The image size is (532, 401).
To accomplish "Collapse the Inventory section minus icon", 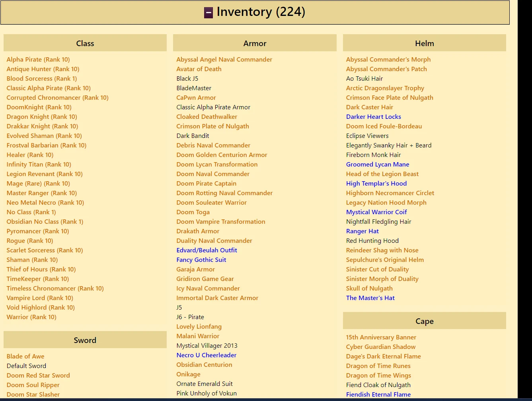I will [x=209, y=13].
